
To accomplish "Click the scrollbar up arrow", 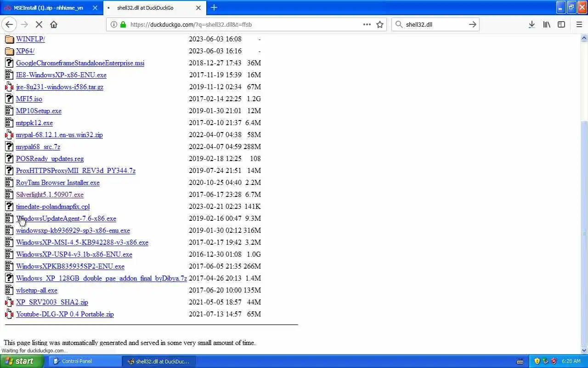I will tap(584, 37).
